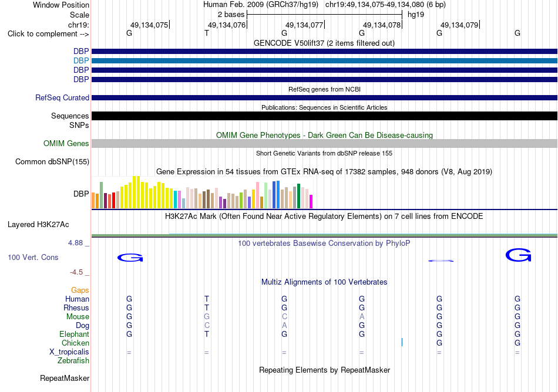Click the Human species label
The height and width of the screenshot is (392, 558).
click(77, 299)
